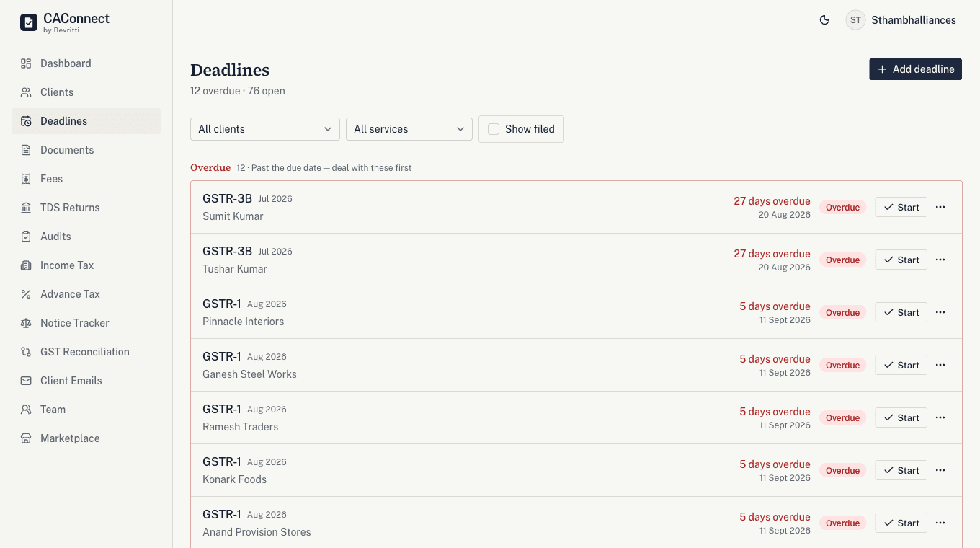Go to Dashboard in sidebar
The image size is (980, 548).
pos(86,63)
